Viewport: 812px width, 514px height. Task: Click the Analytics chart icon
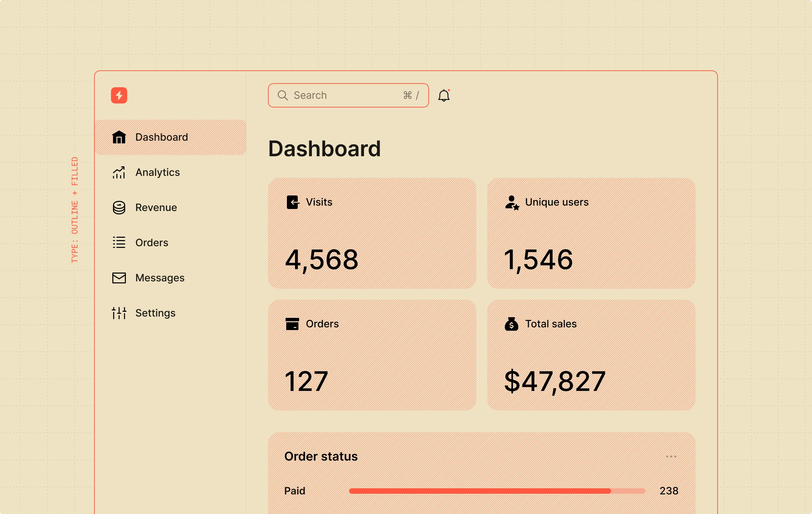[x=119, y=172]
